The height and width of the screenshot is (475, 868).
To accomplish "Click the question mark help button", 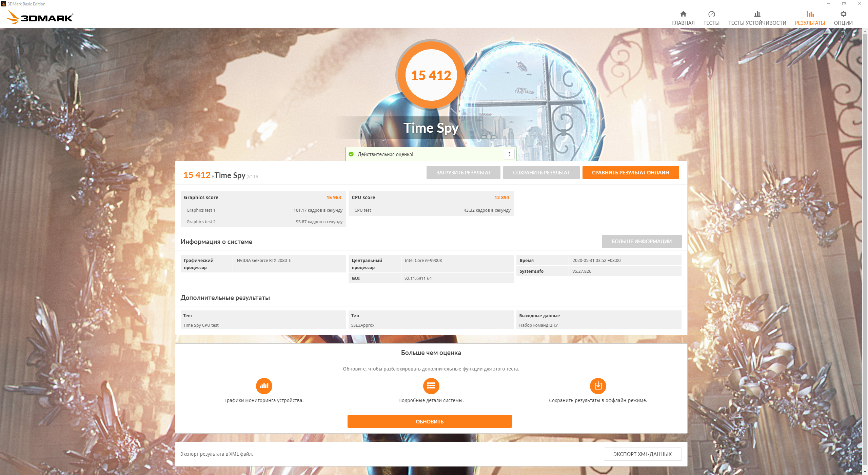I will 509,154.
